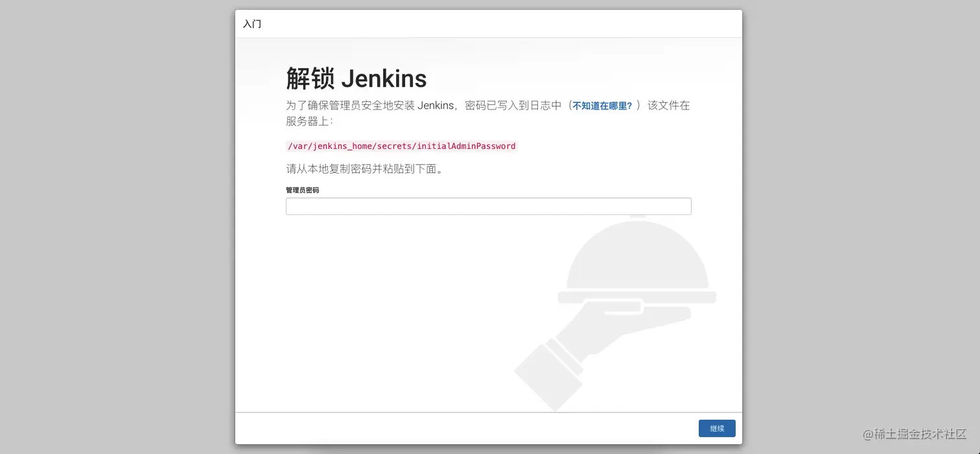Screen dimensions: 980x454
Task: Click the 管理员密码 field label
Action: click(x=302, y=190)
